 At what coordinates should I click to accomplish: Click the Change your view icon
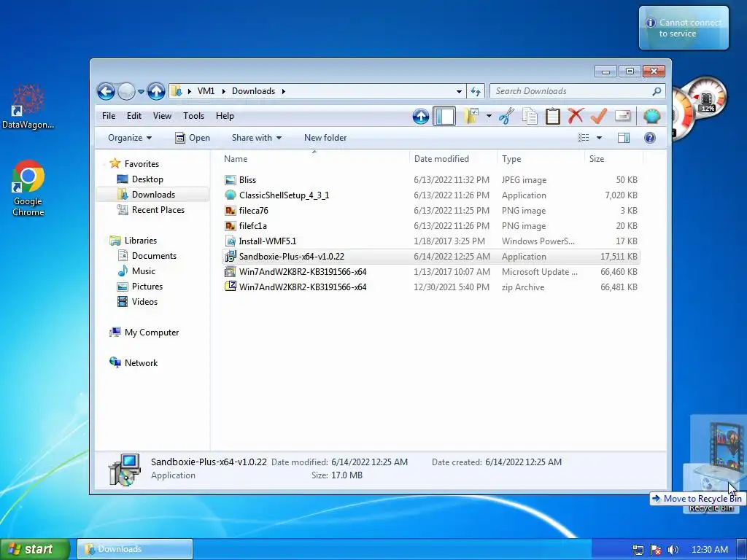(584, 138)
